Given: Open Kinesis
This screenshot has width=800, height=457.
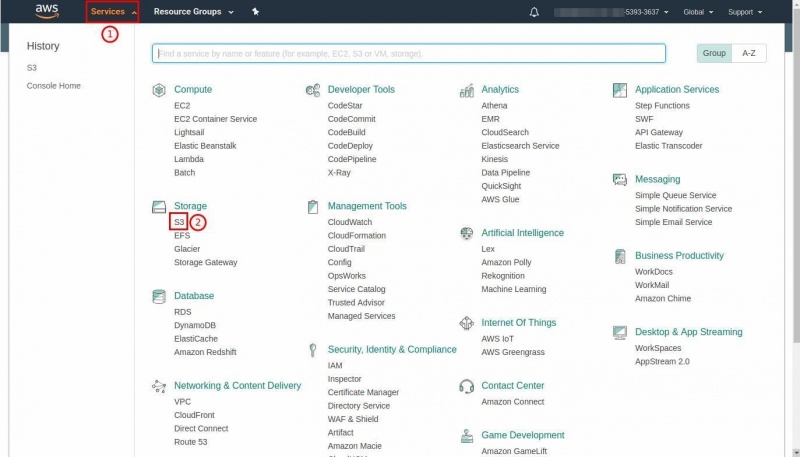Looking at the screenshot, I should point(494,159).
